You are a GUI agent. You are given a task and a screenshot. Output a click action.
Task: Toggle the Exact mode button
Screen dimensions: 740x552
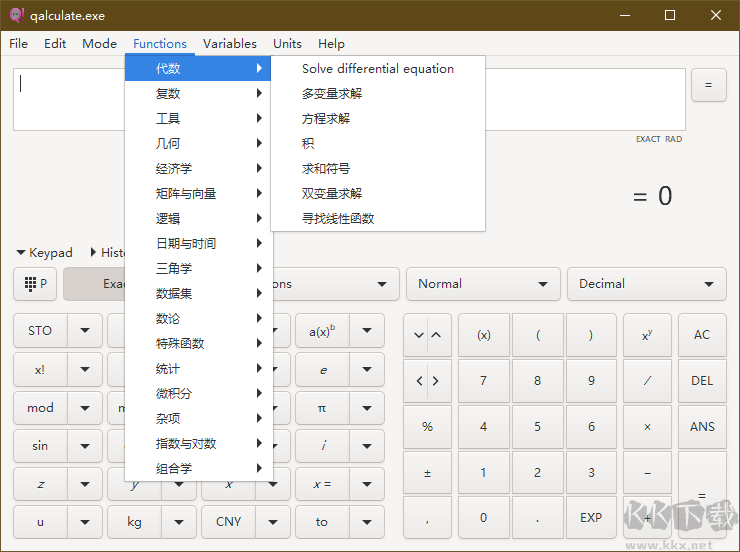click(95, 284)
